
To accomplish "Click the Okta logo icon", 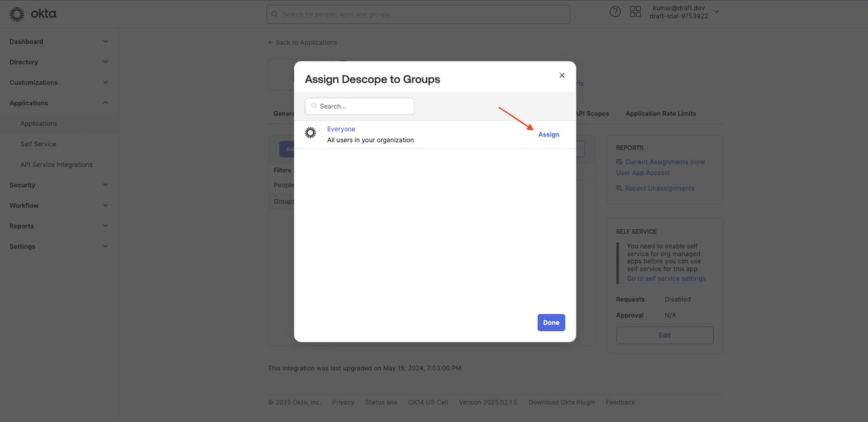I will pos(16,13).
